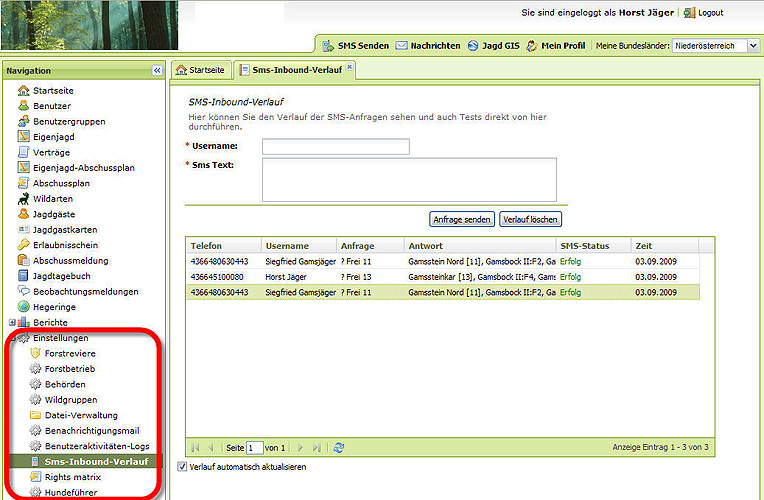Viewport: 764px width, 500px height.
Task: Click the Eigenjagd map icon
Action: pyautogui.click(x=23, y=137)
